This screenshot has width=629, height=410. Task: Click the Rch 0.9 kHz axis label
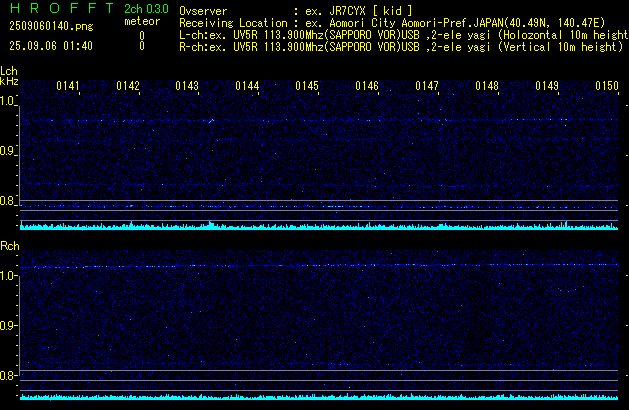(x=7, y=325)
